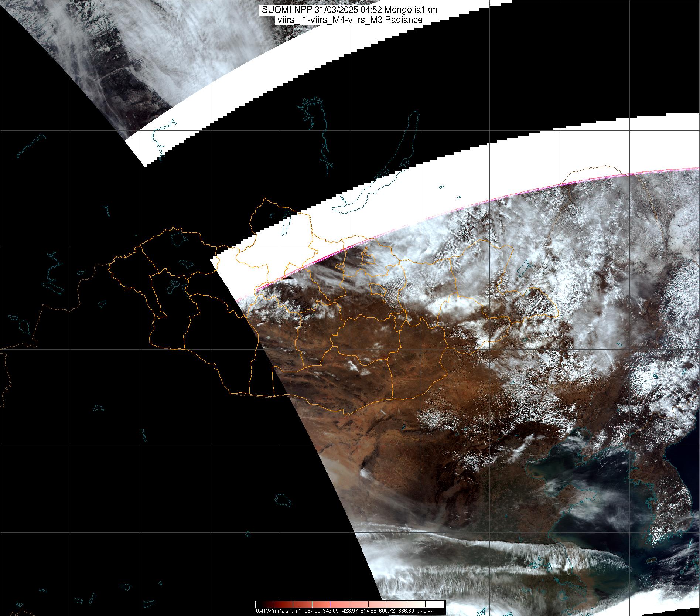Click the colorbar value "257.22"
Image resolution: width=700 pixels, height=616 pixels.
(311, 611)
